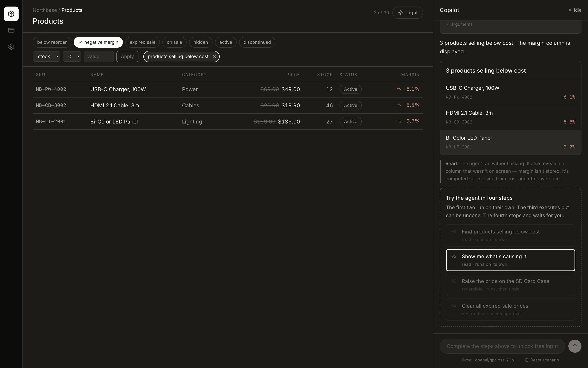Click the $19.90 sale price
The width and height of the screenshot is (588, 368).
coord(291,105)
